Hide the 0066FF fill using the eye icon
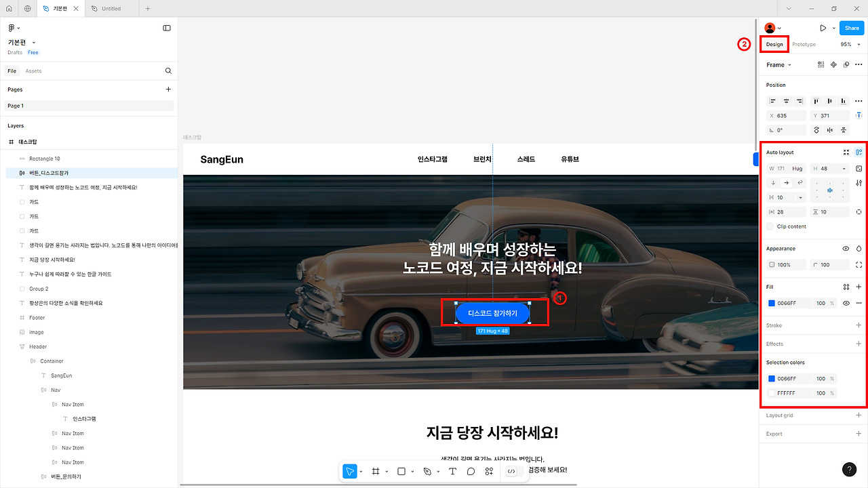Viewport: 868px width, 488px height. (x=845, y=303)
